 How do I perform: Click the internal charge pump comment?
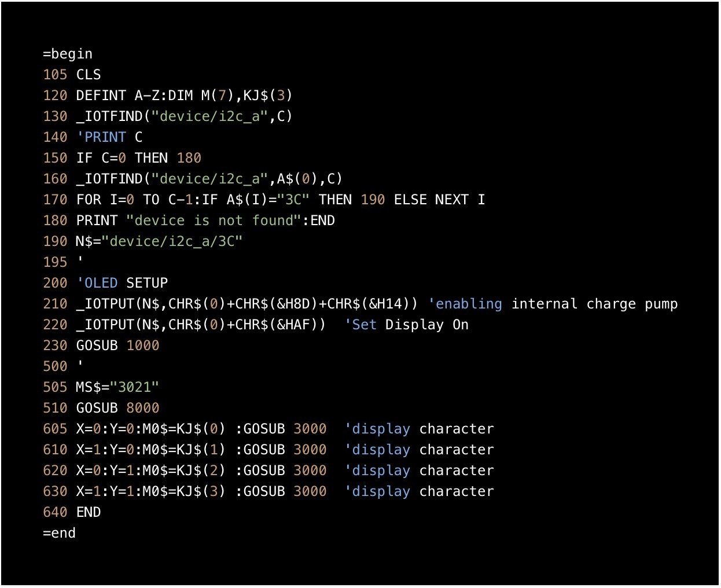[x=553, y=304]
